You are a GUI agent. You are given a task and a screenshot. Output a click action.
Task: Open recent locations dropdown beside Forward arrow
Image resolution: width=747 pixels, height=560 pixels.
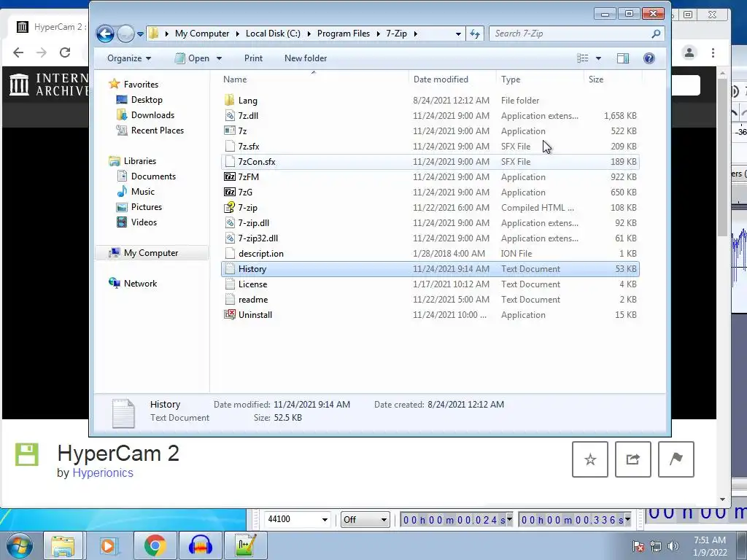(140, 34)
